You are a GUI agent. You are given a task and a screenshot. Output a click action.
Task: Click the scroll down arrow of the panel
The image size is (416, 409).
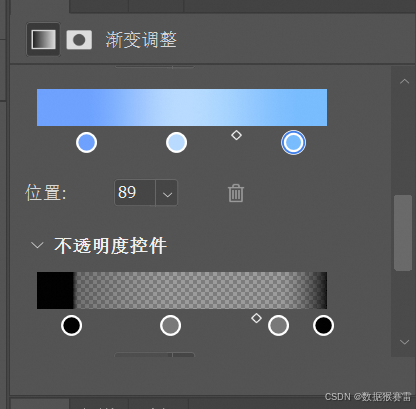pos(404,342)
